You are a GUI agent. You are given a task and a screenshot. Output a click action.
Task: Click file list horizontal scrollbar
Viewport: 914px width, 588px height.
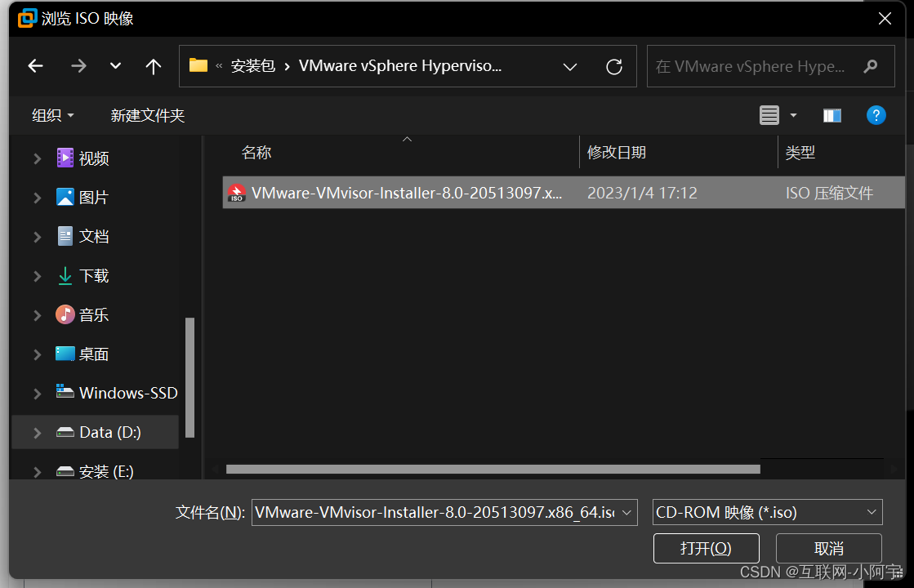coord(493,469)
